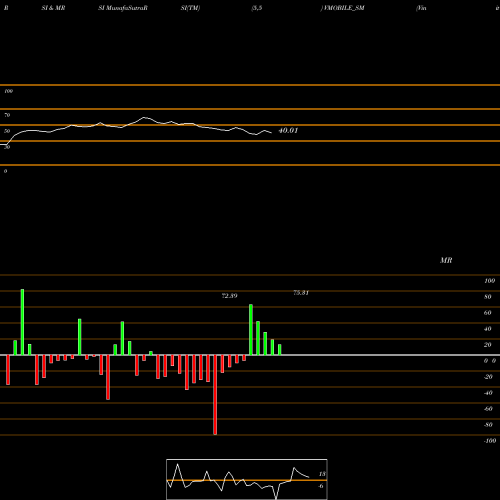The image size is (500, 500).
Task: Click the RSI value label 40.01
Action: point(288,130)
